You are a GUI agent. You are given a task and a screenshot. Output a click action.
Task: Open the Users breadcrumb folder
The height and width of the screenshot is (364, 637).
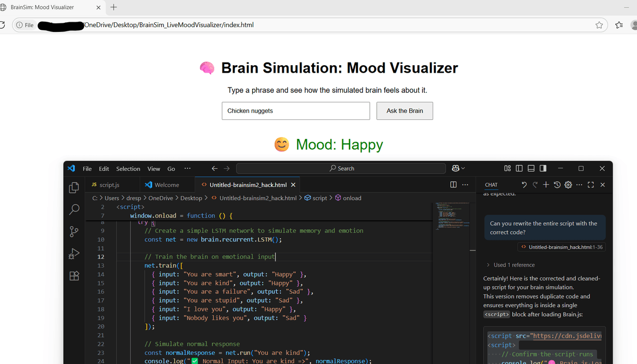pyautogui.click(x=111, y=198)
